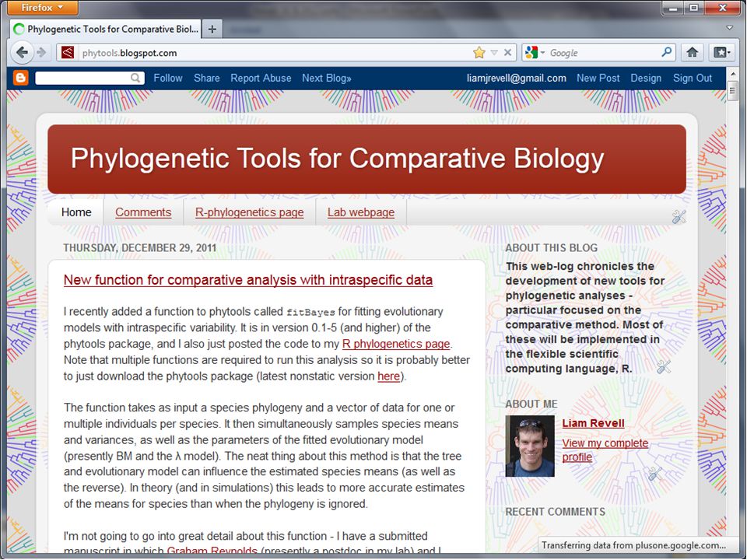Open post 'New function for comparative analysis'

click(248, 280)
